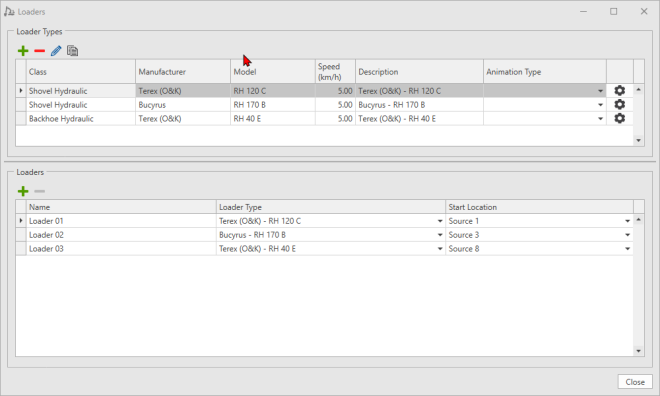Select Shovel Hydraulic class in RH 170 B row
This screenshot has width=660, height=396.
point(80,105)
